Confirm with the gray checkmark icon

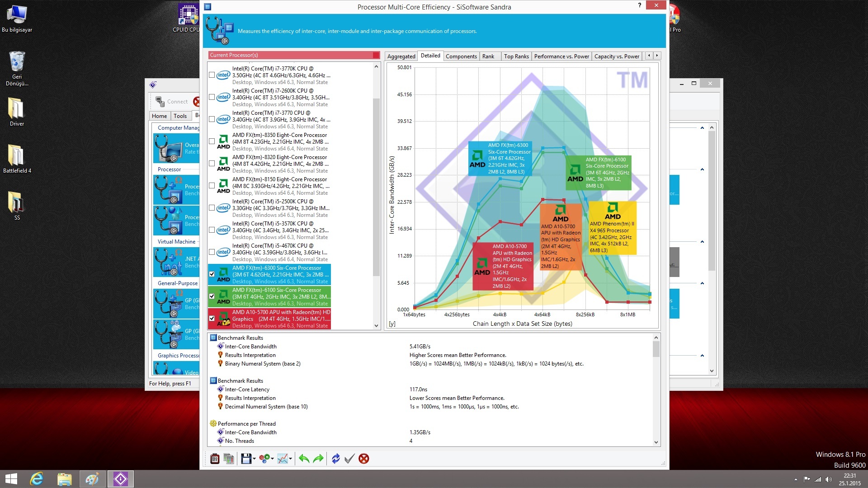click(349, 459)
